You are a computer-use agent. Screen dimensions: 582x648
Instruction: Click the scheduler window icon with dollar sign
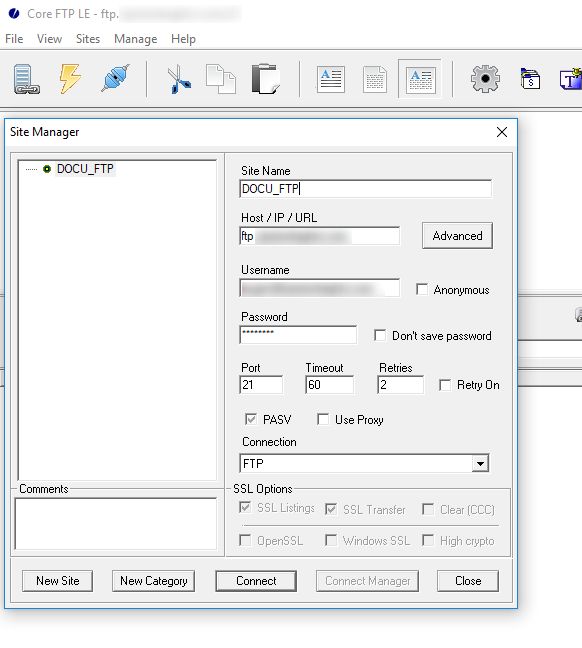(x=530, y=79)
